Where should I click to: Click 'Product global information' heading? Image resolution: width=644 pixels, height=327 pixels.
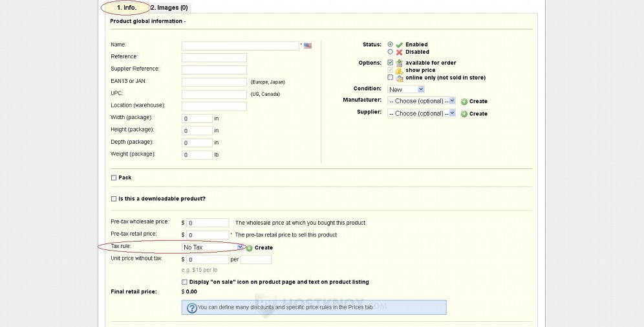tap(148, 21)
